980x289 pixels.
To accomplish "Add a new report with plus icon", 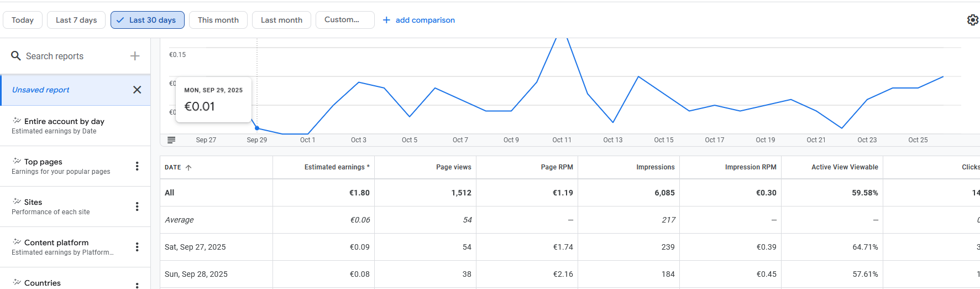I will (x=135, y=56).
